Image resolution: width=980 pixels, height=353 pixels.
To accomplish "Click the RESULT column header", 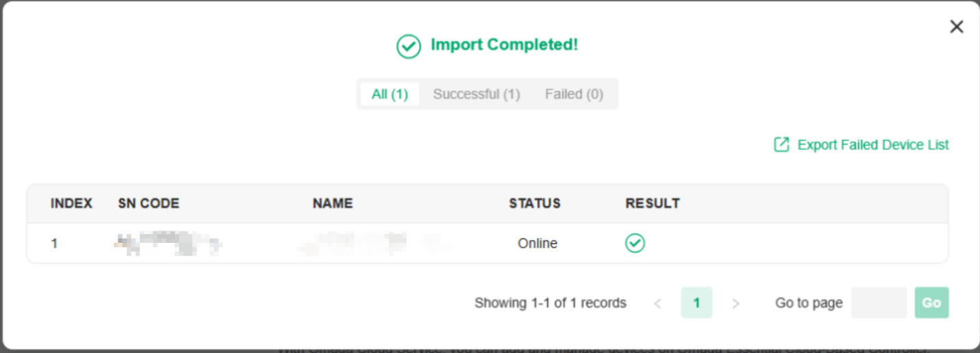I will 652,203.
